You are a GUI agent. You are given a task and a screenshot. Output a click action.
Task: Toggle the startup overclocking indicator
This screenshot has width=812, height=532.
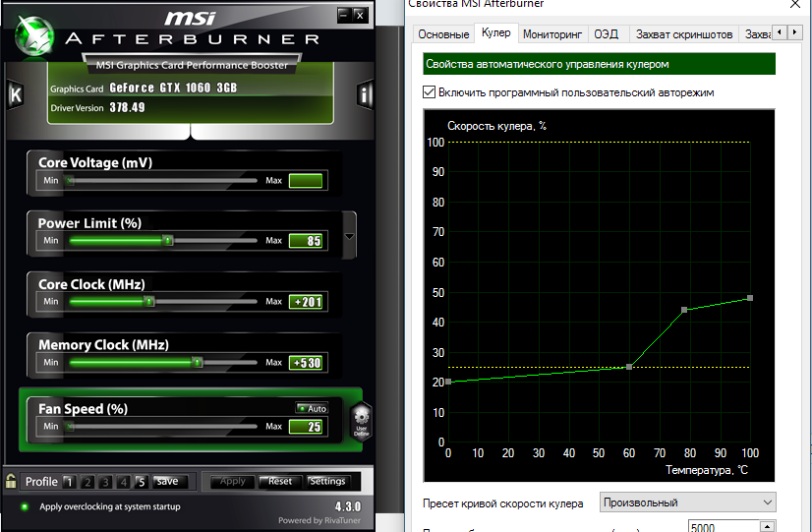(x=24, y=506)
